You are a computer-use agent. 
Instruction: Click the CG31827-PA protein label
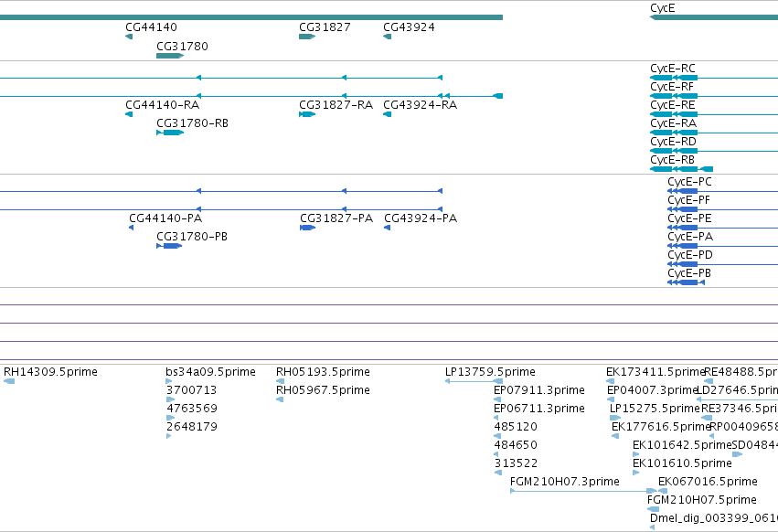pos(336,218)
